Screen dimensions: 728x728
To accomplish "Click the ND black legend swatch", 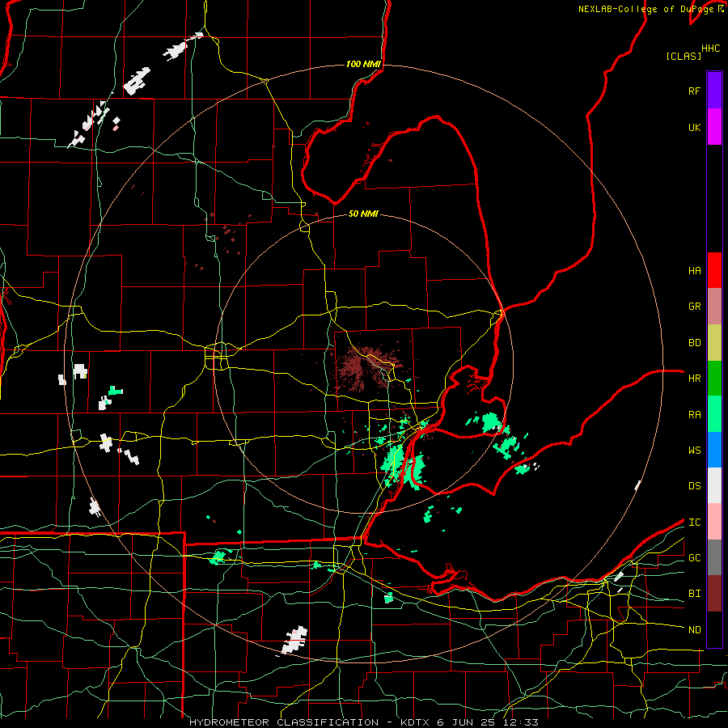I will click(x=714, y=629).
